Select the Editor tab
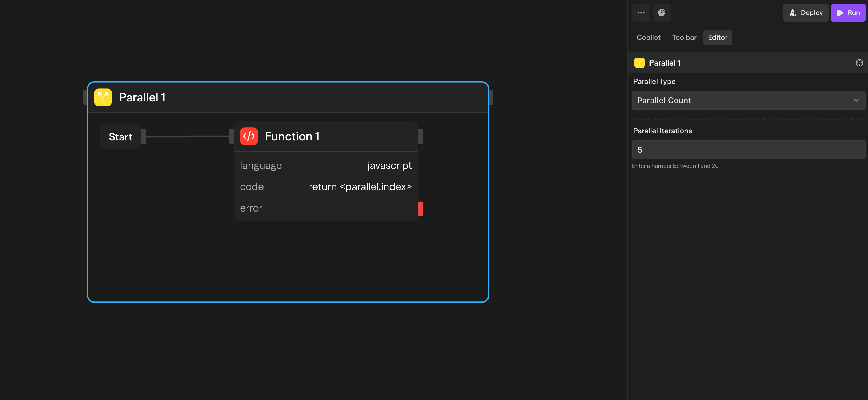The height and width of the screenshot is (400, 868). tap(717, 37)
